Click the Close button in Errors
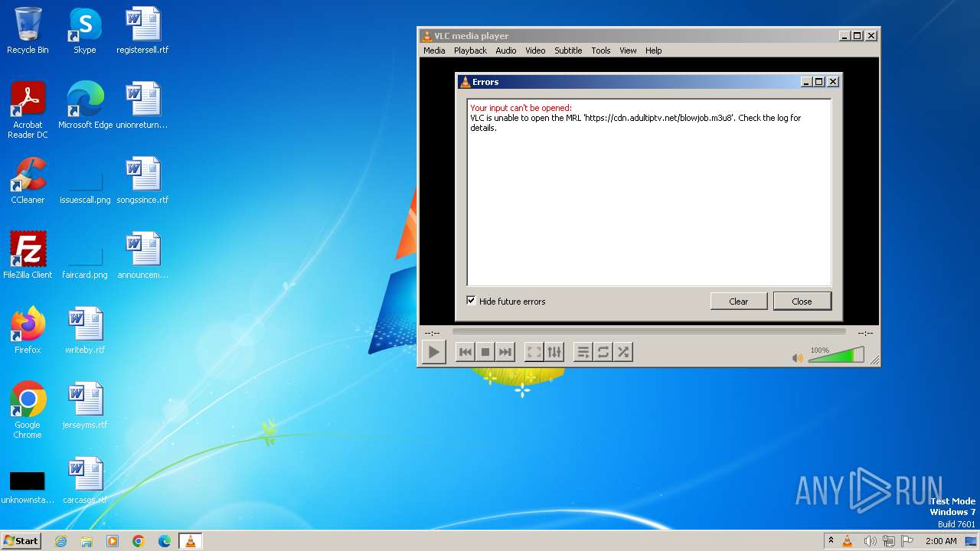The width and height of the screenshot is (980, 551). coord(802,302)
